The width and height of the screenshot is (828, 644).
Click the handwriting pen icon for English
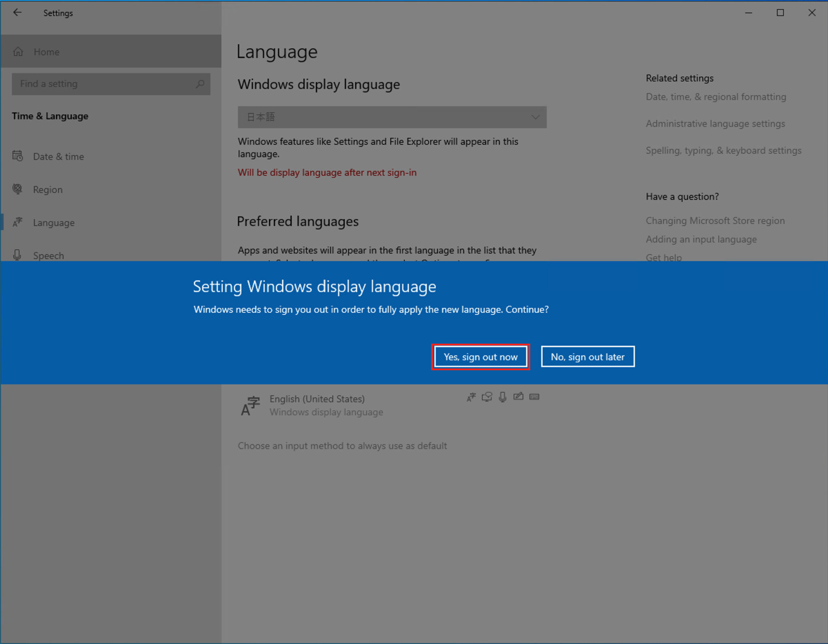519,397
